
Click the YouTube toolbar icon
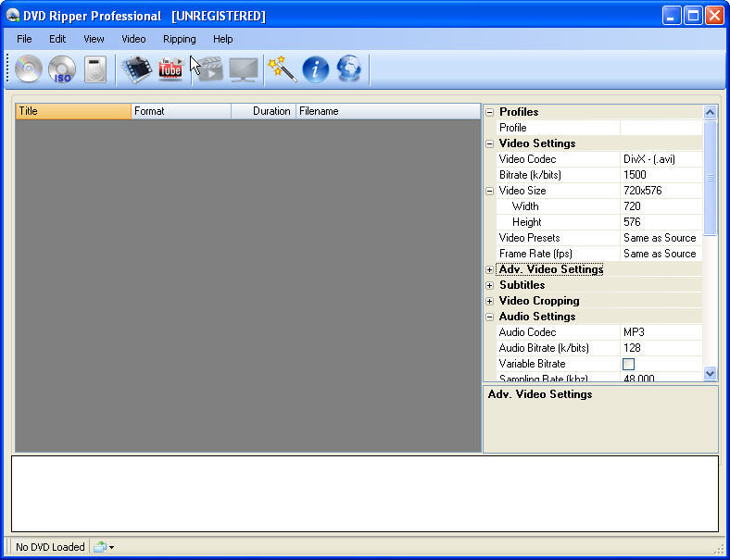170,69
